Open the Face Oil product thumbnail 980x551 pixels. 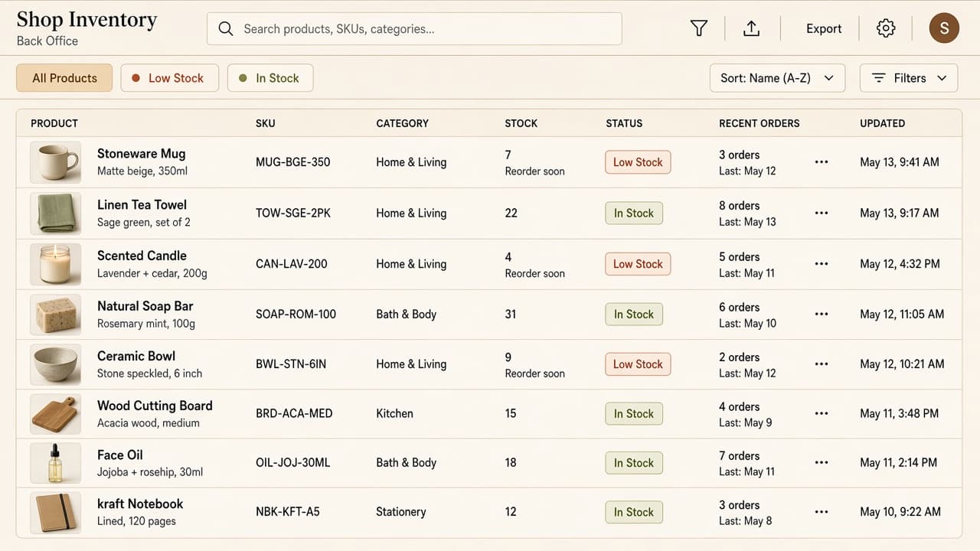[x=55, y=462]
